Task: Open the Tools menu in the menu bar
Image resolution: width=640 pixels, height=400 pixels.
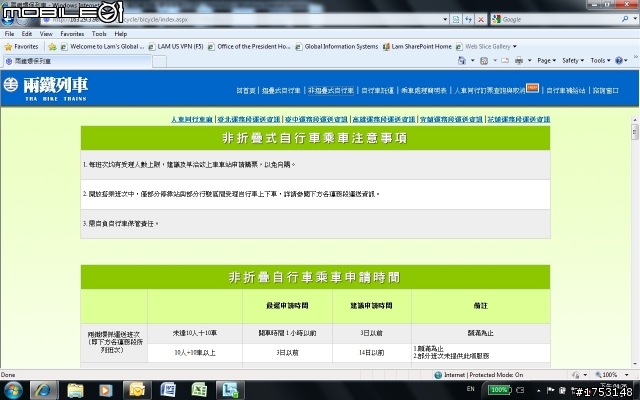Action: click(99, 34)
